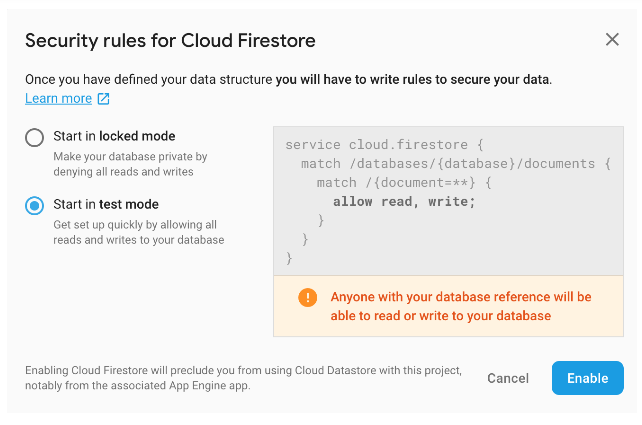The height and width of the screenshot is (425, 642).
Task: Click the 'Start in test mode' label
Action: point(106,204)
